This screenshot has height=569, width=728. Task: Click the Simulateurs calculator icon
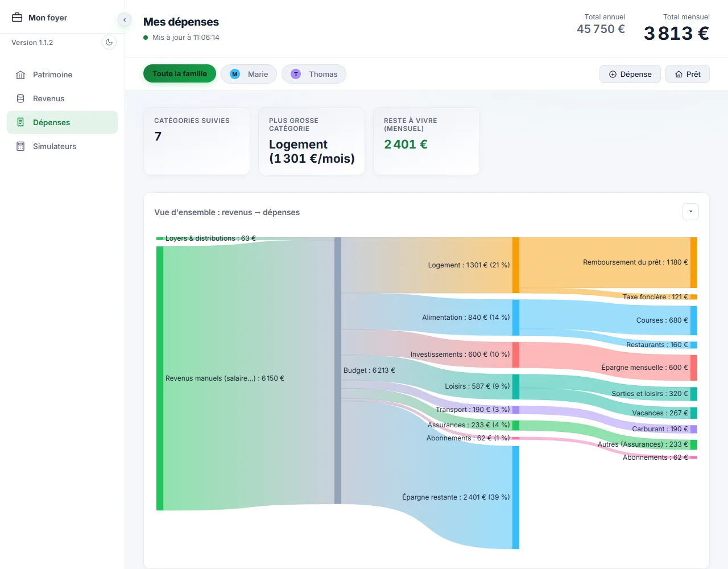[x=20, y=146]
